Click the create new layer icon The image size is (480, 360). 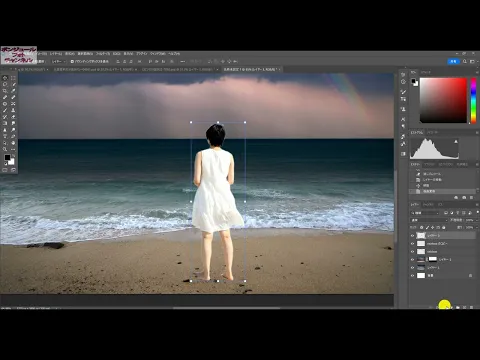[x=465, y=307]
